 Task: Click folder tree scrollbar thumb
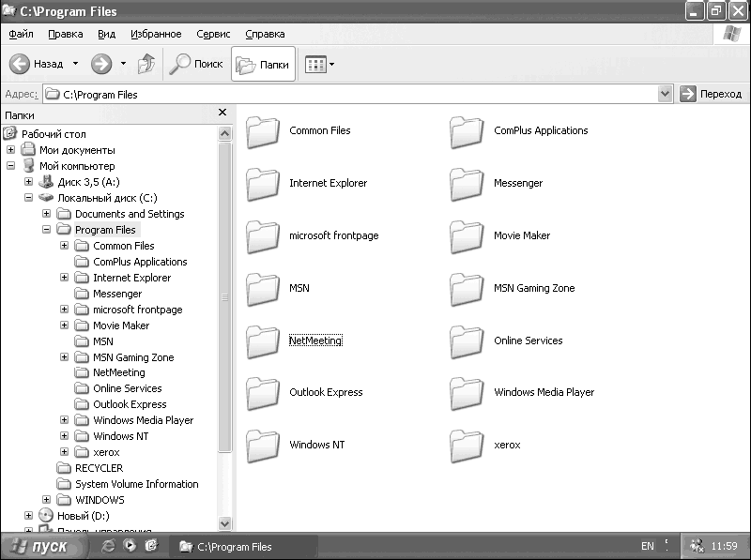[224, 297]
